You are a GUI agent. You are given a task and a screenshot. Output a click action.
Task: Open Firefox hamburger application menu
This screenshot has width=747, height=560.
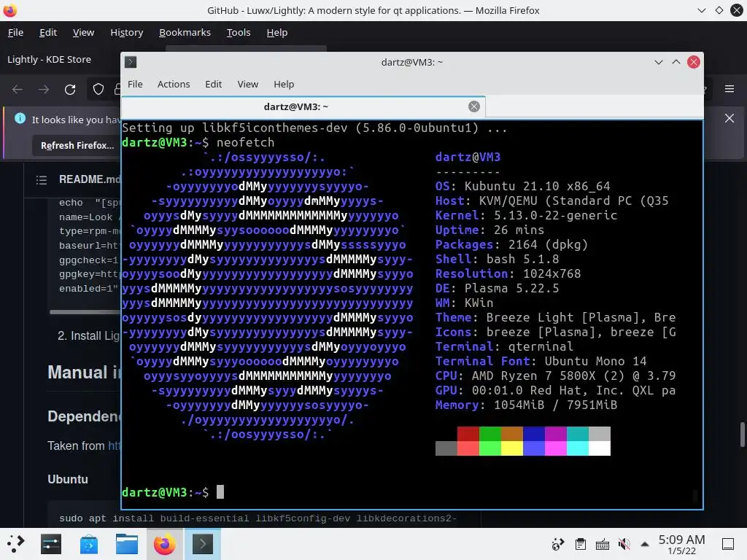pyautogui.click(x=729, y=89)
